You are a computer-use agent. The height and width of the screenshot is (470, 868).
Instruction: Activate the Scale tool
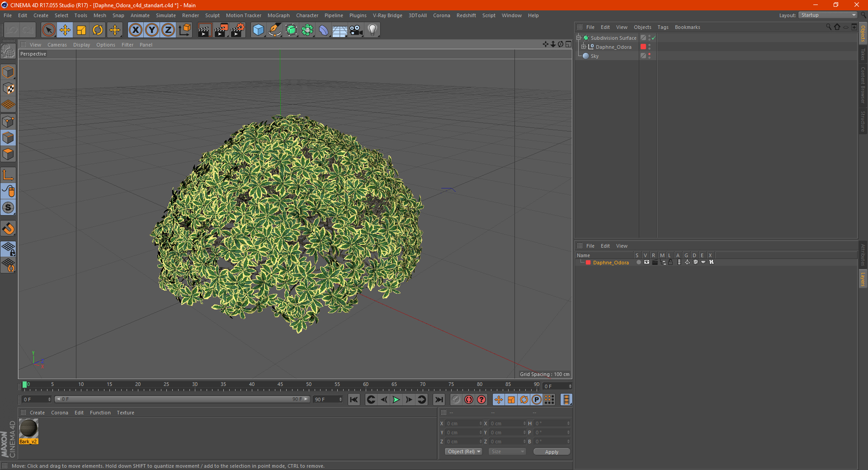pos(81,30)
